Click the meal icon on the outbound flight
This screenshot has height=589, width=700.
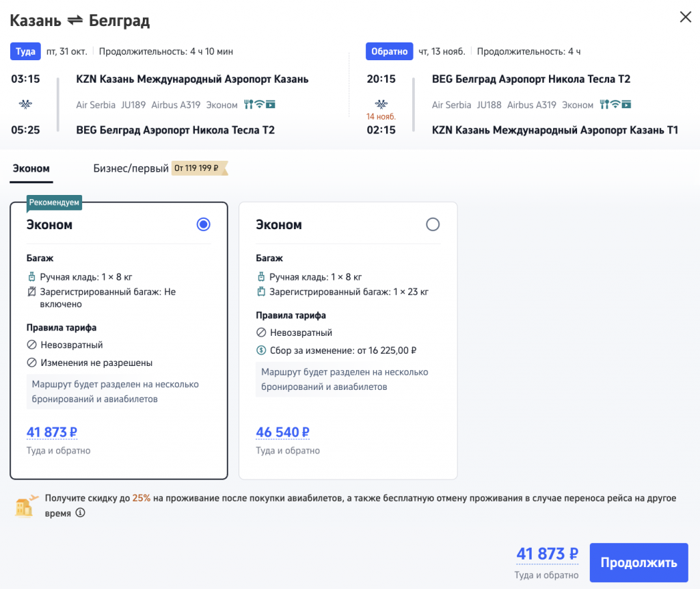[x=247, y=105]
